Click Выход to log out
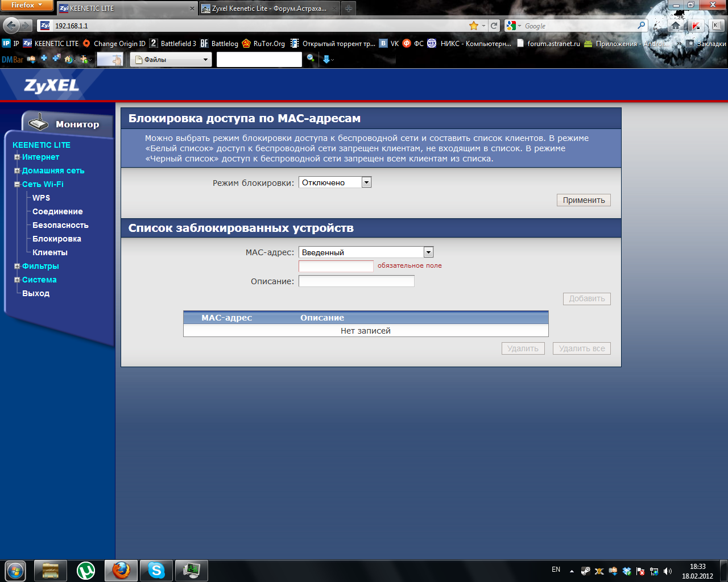 [x=36, y=293]
